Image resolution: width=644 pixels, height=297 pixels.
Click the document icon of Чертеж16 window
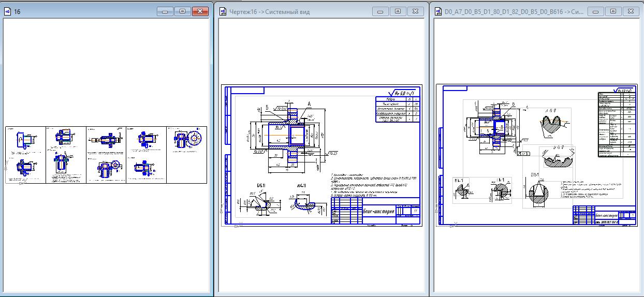tap(223, 11)
